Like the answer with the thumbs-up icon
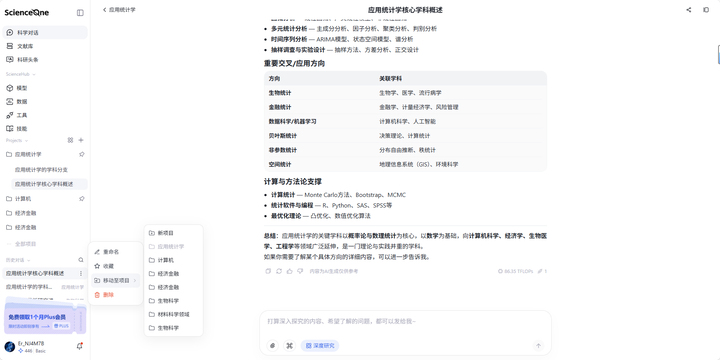Image resolution: width=720 pixels, height=360 pixels. click(289, 271)
